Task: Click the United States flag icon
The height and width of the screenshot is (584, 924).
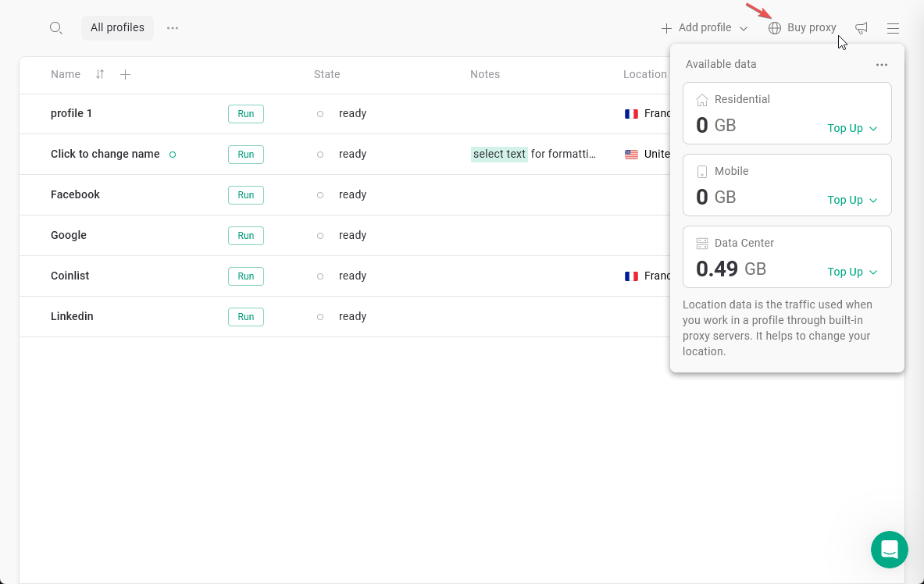Action: (631, 155)
